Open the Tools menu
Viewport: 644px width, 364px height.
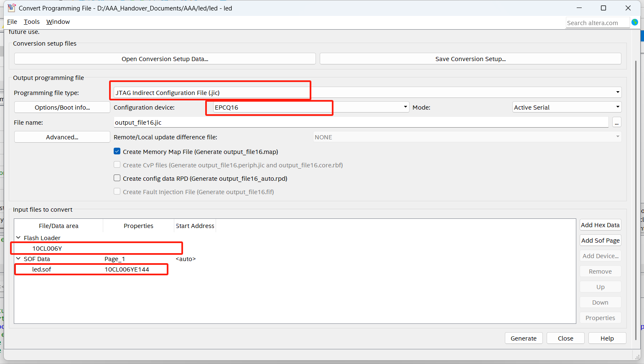[32, 22]
